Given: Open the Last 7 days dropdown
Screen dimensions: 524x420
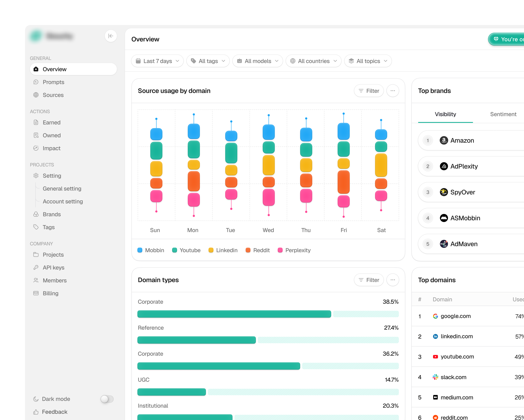Looking at the screenshot, I should point(157,61).
